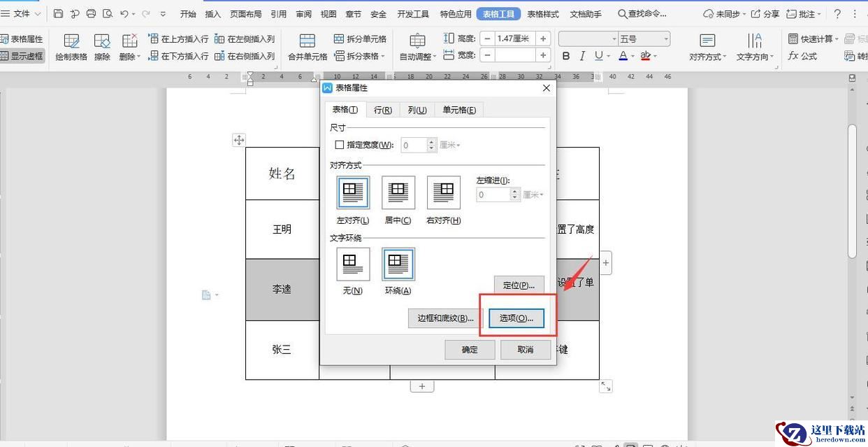Viewport: 868px width, 447px height.
Task: Click the height minus stepper button
Action: tap(487, 39)
